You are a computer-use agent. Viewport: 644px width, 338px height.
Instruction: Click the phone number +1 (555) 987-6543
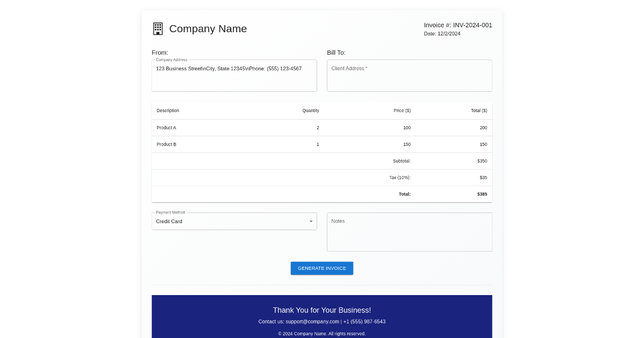pyautogui.click(x=364, y=321)
